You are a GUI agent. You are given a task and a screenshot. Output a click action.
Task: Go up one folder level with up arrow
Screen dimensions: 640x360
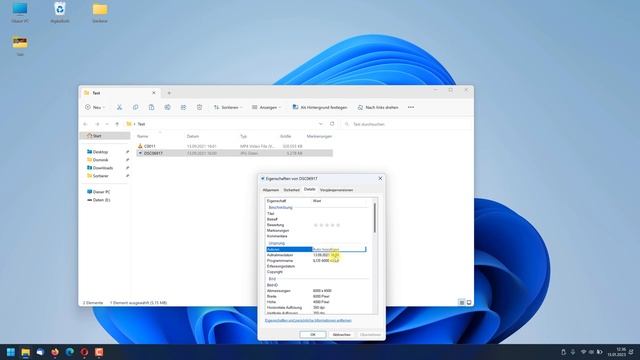[117, 124]
